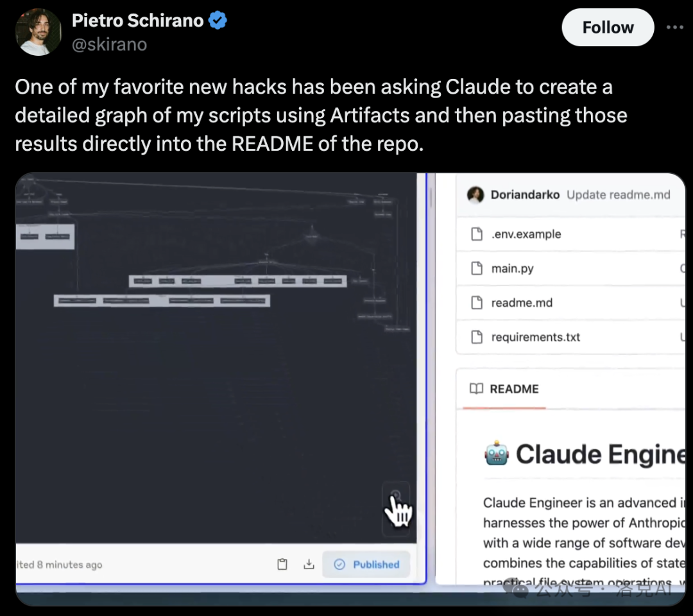Screen dimensions: 693x616
Task: Open the 'Update readme.md' commit message
Action: point(618,194)
